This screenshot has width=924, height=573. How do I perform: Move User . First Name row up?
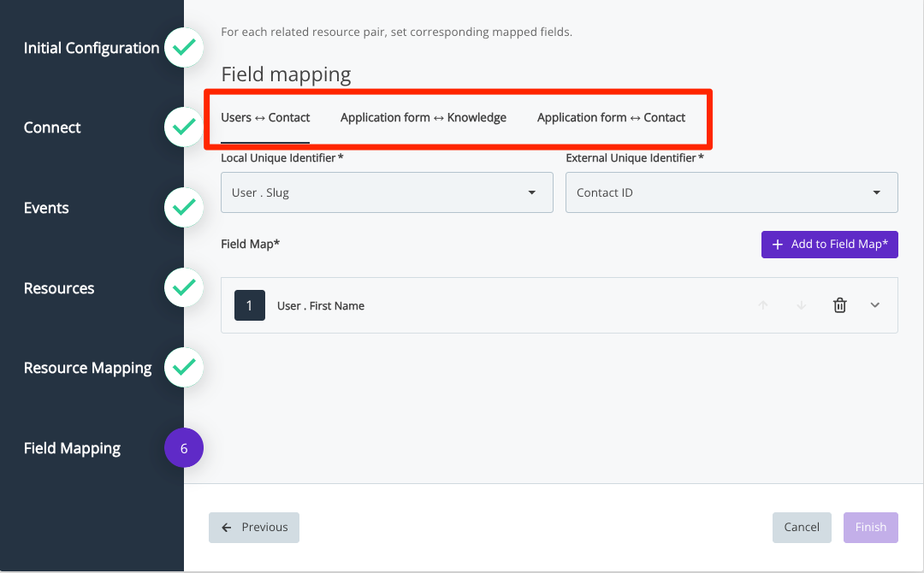763,305
